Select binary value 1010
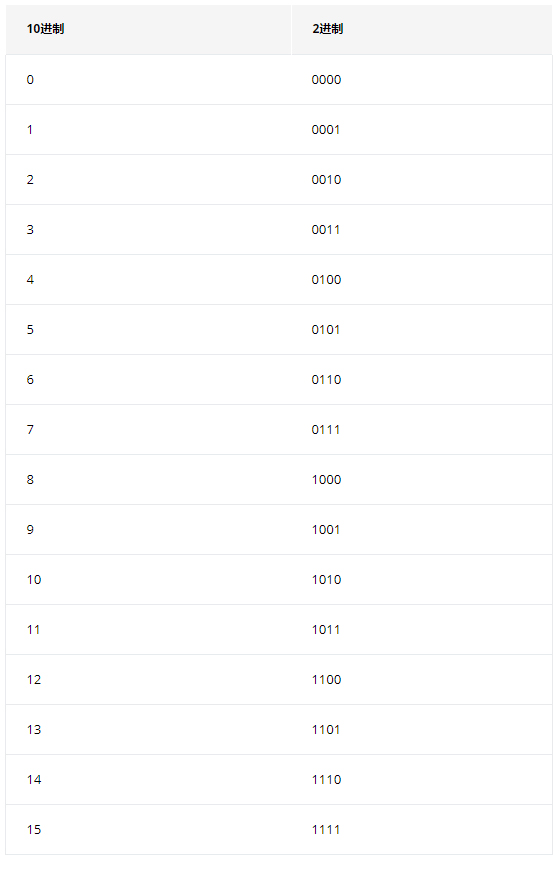 point(326,580)
